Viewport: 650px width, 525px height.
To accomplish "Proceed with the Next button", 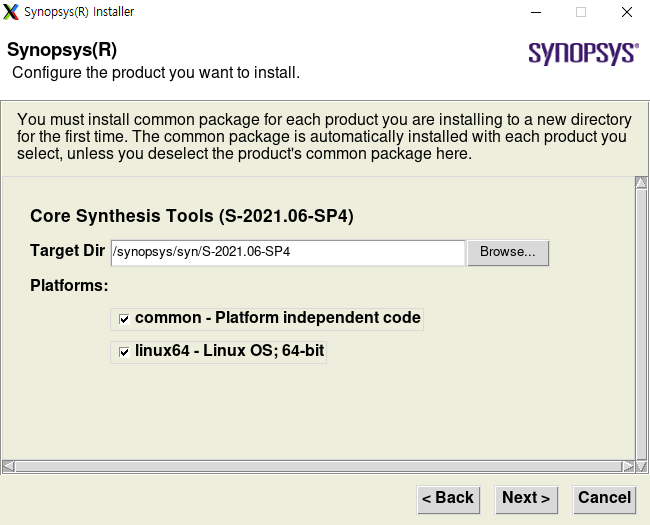I will (x=526, y=499).
